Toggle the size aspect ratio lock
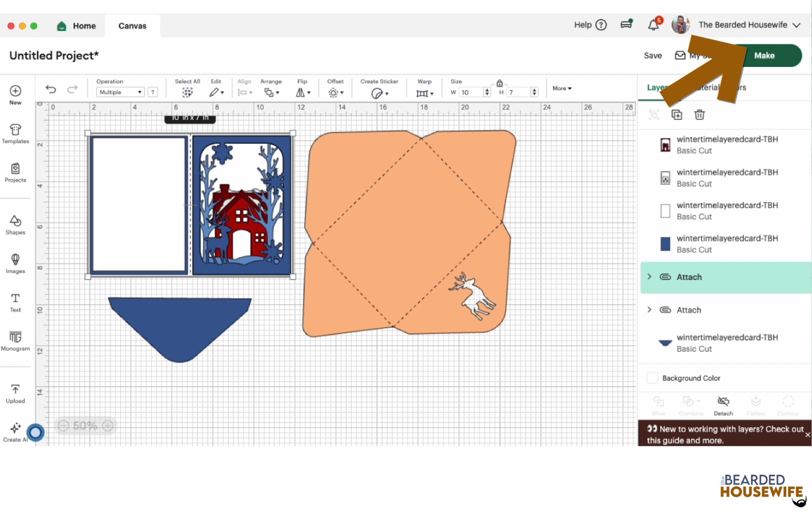 coord(499,83)
